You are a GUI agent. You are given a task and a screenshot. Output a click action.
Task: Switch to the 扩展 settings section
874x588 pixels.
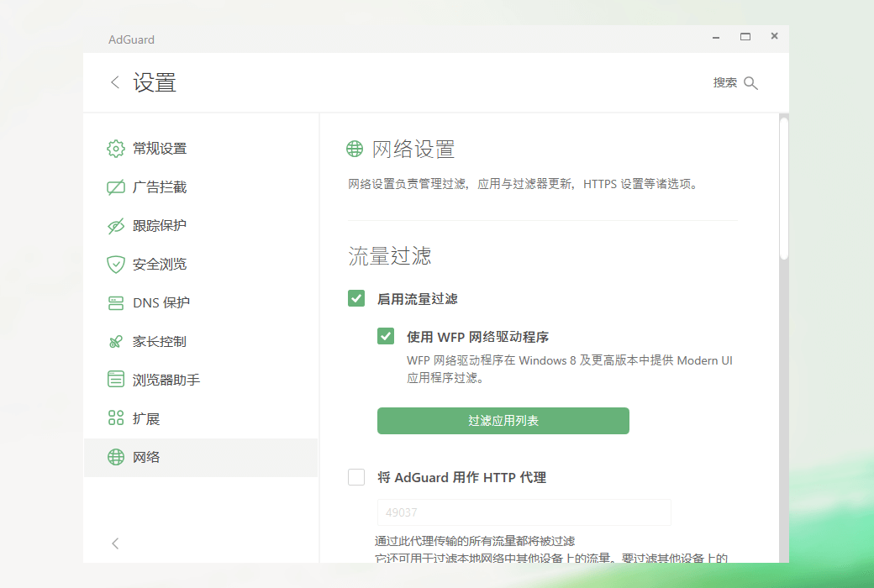[148, 417]
